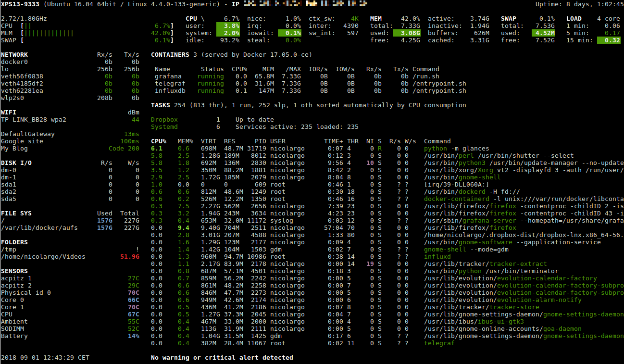Click the 2018-09-01 12:43:29 CET timestamp
Screen dimensions: 624x364
pyautogui.click(x=45, y=358)
